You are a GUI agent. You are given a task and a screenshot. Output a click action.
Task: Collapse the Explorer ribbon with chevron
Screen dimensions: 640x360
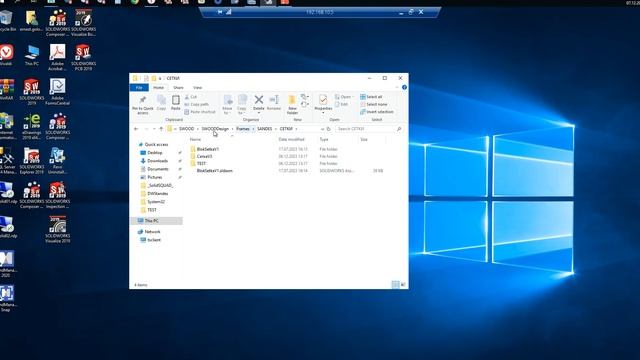[396, 87]
